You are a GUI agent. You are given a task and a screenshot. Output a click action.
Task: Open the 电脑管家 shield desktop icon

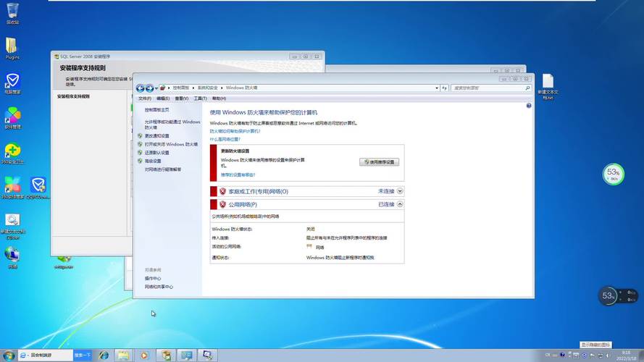tap(12, 83)
